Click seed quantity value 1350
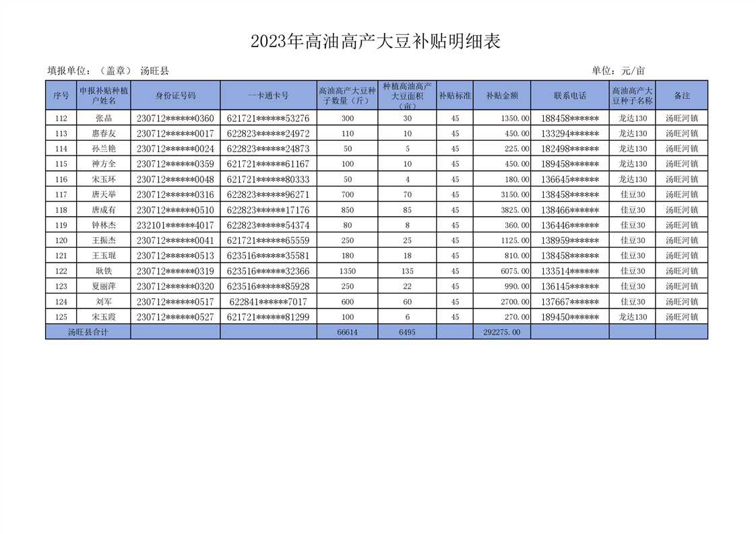 [348, 271]
